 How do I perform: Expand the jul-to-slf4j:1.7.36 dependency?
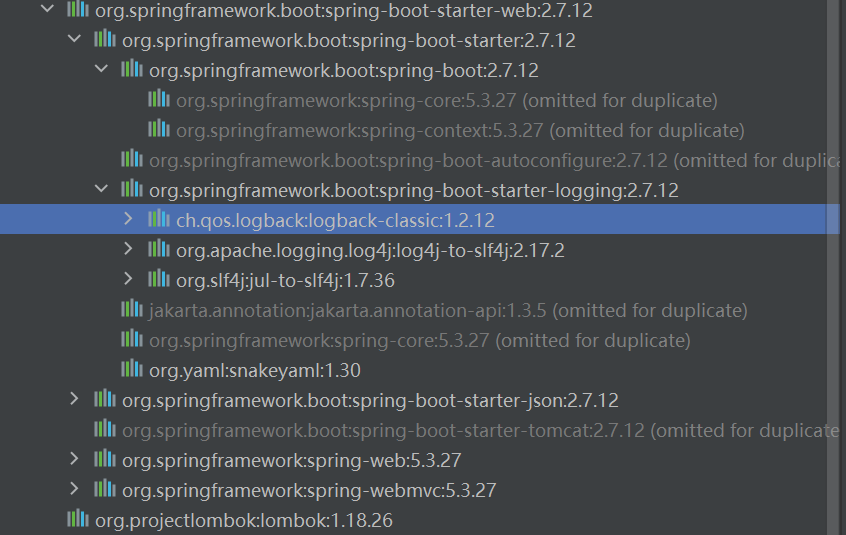(128, 279)
